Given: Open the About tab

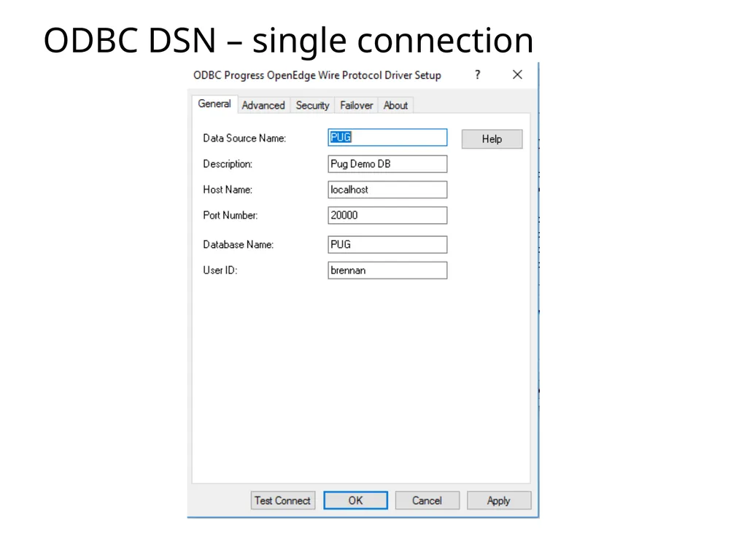Looking at the screenshot, I should tap(395, 105).
